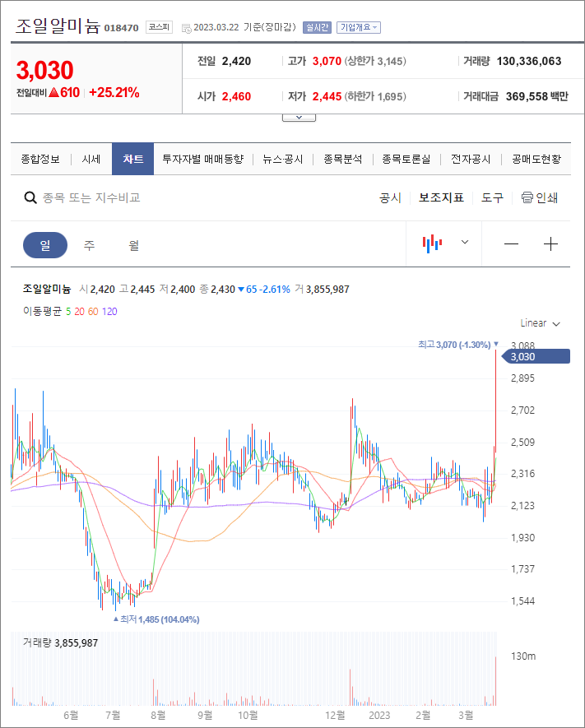Image resolution: width=585 pixels, height=728 pixels.
Task: Click the 최고 3,070 high marker
Action: (457, 345)
